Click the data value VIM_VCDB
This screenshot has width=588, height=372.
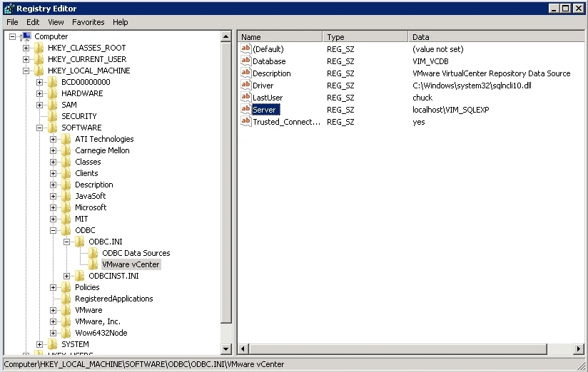430,61
